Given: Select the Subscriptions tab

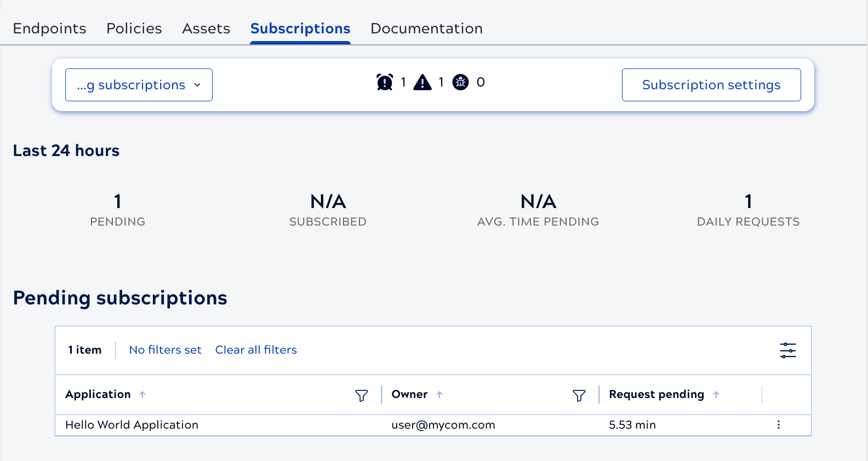Looking at the screenshot, I should pyautogui.click(x=300, y=28).
